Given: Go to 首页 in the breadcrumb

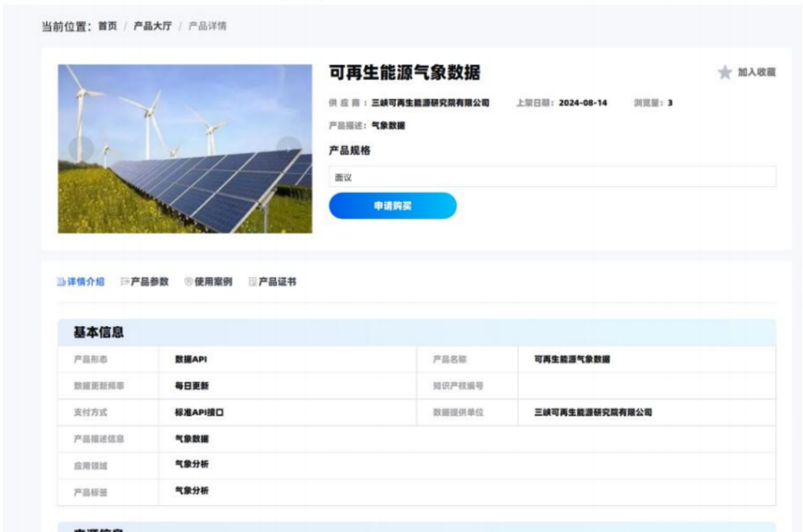Looking at the screenshot, I should [x=107, y=26].
